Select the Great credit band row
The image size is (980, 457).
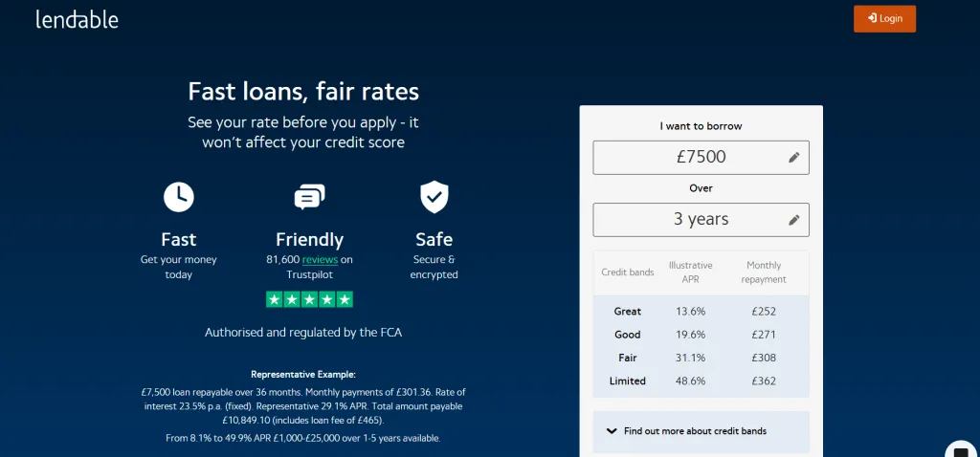pyautogui.click(x=701, y=311)
